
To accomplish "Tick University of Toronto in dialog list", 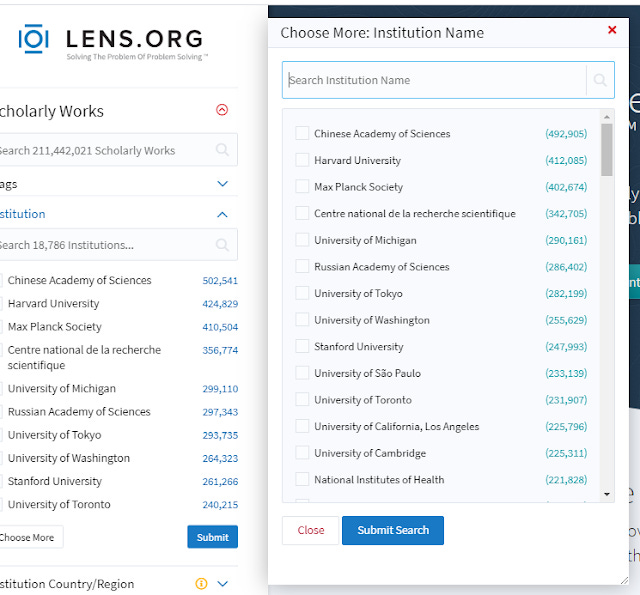I will 302,399.
